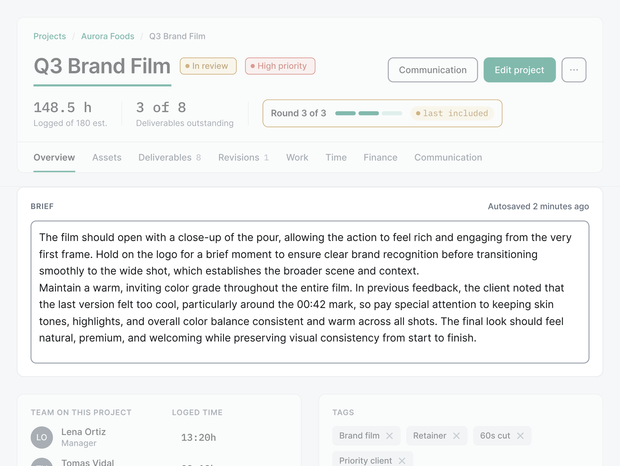The height and width of the screenshot is (466, 620).
Task: Click into the Brief text area
Action: 310,292
